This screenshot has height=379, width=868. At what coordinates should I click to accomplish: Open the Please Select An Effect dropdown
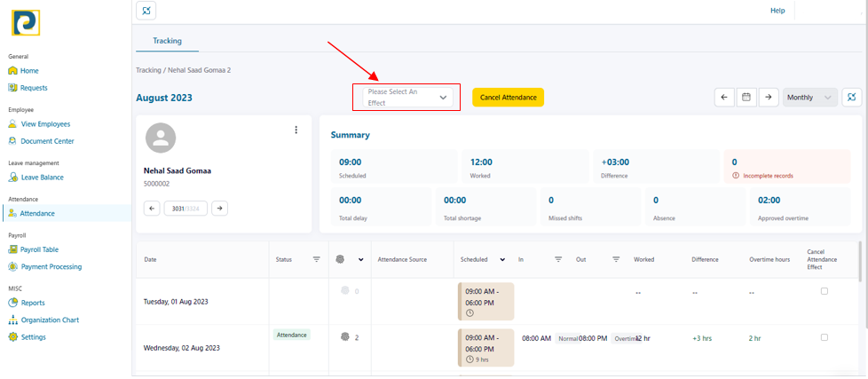tap(406, 98)
